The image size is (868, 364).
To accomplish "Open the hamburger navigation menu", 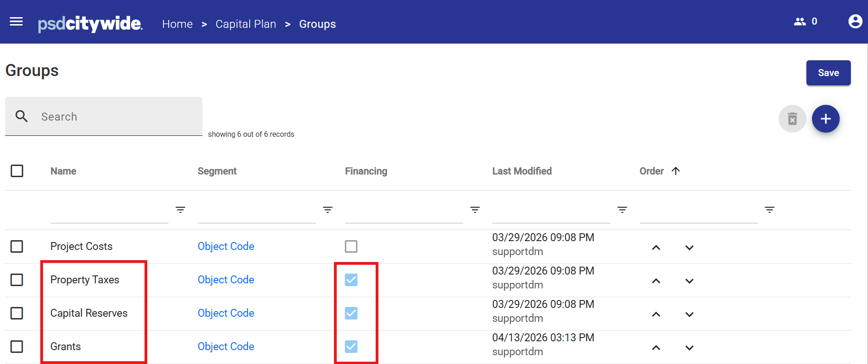I will [x=16, y=21].
